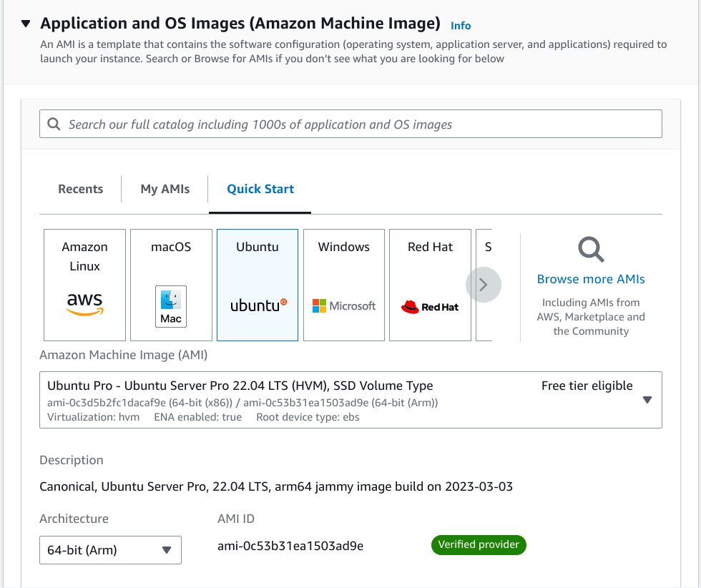Focus the AMI catalog search field

(350, 124)
